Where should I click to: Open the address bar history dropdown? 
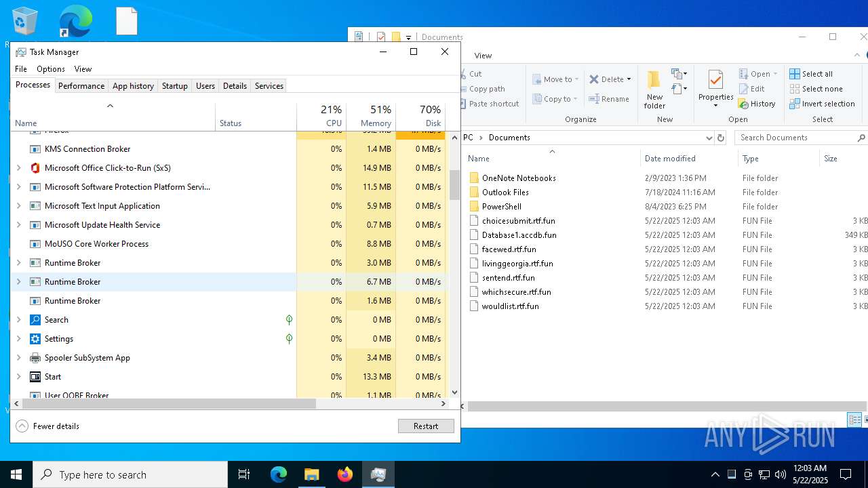(x=709, y=138)
